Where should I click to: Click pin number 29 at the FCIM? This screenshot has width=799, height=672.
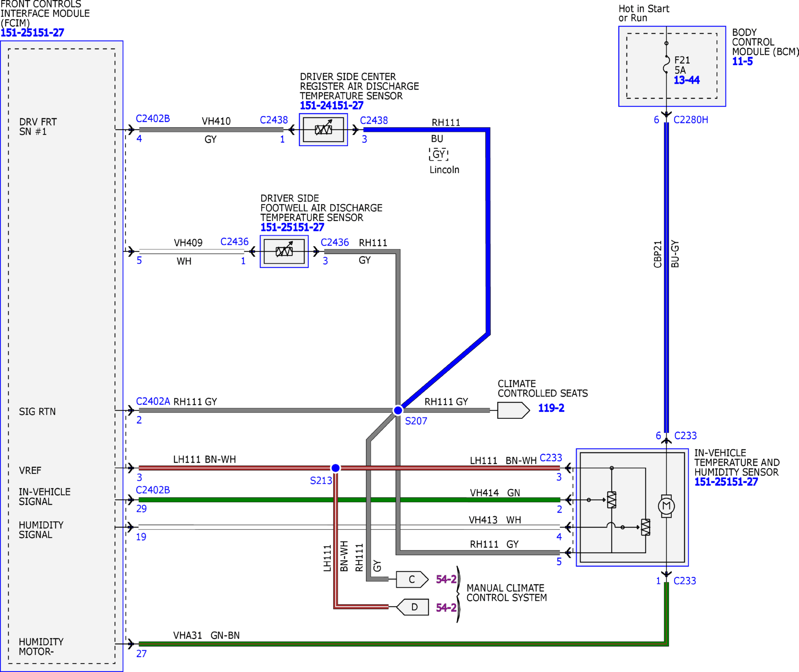tap(141, 509)
